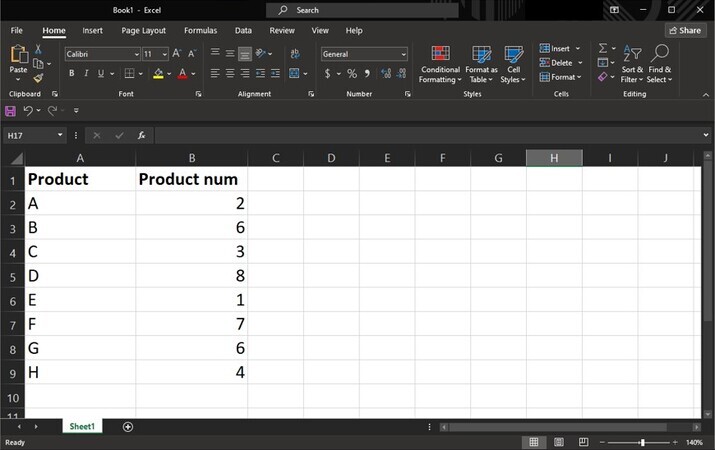Open Cell Styles gallery
The image size is (715, 450).
coord(513,65)
